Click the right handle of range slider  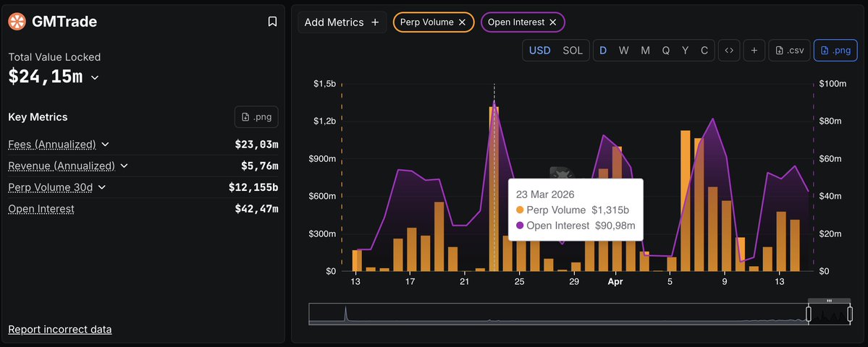(849, 314)
